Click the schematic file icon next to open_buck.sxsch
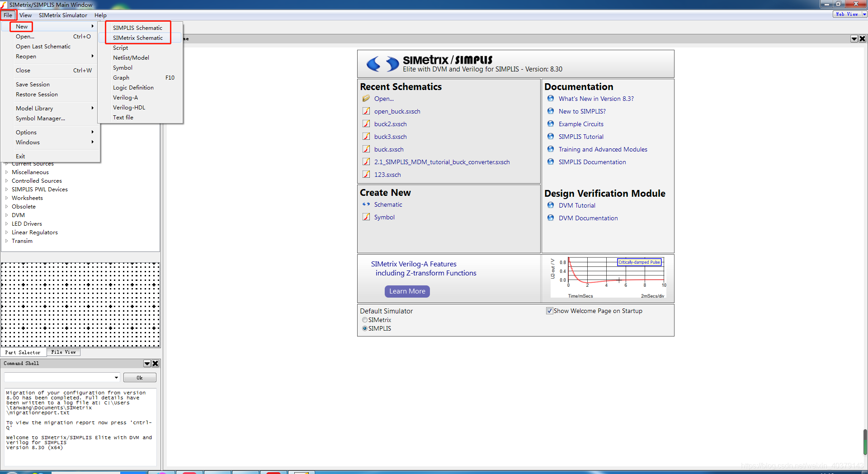This screenshot has width=868, height=474. point(366,111)
